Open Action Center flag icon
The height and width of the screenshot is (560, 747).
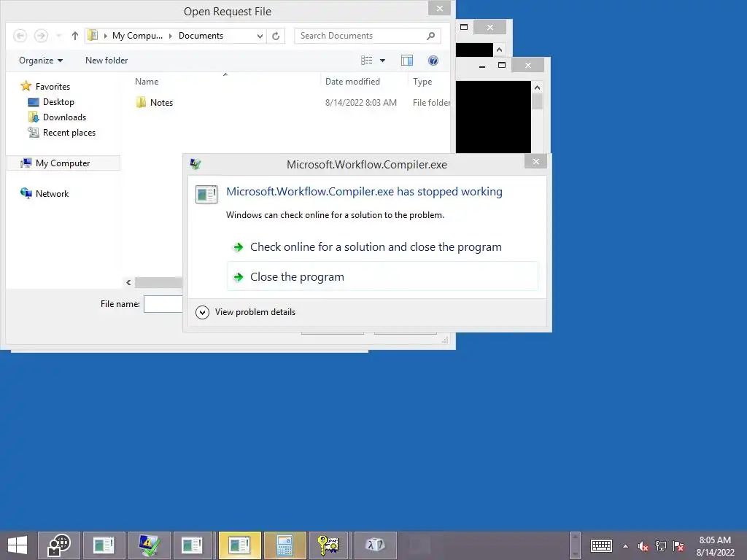click(678, 546)
